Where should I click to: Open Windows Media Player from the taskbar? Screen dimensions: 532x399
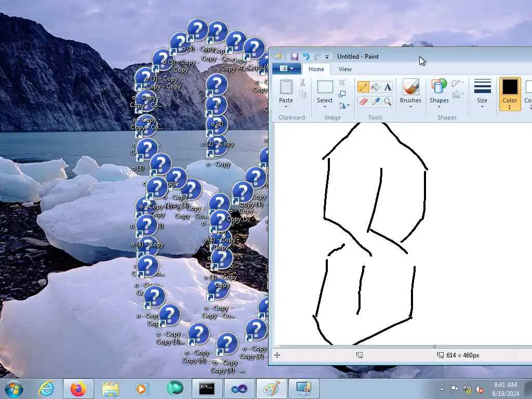[x=141, y=389]
